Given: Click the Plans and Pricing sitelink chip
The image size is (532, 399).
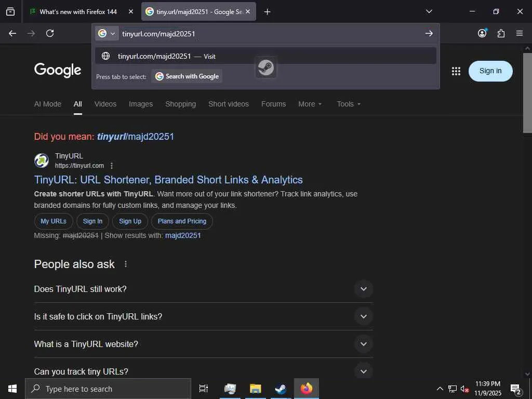Looking at the screenshot, I should tap(182, 221).
